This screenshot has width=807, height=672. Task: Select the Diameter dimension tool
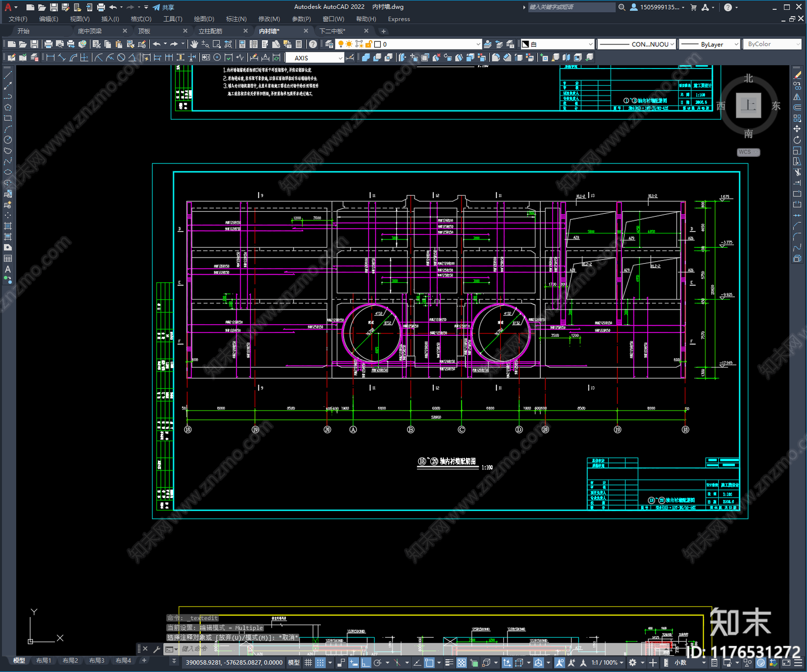tap(121, 57)
